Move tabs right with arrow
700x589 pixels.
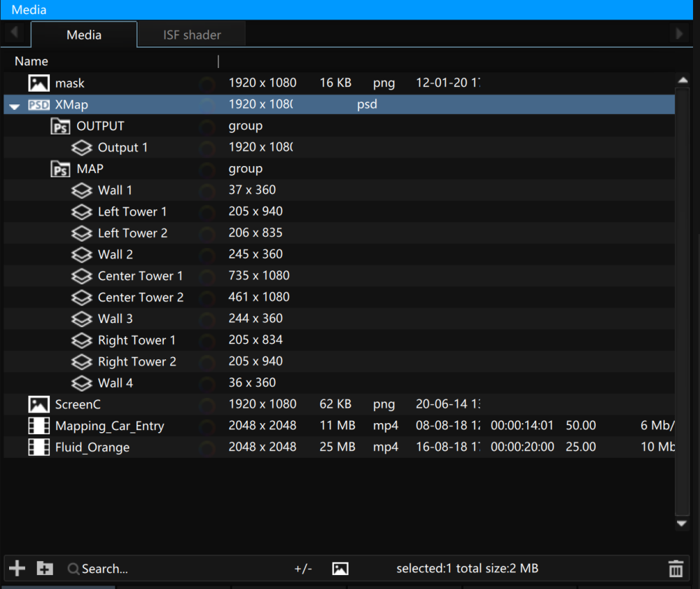pyautogui.click(x=679, y=33)
